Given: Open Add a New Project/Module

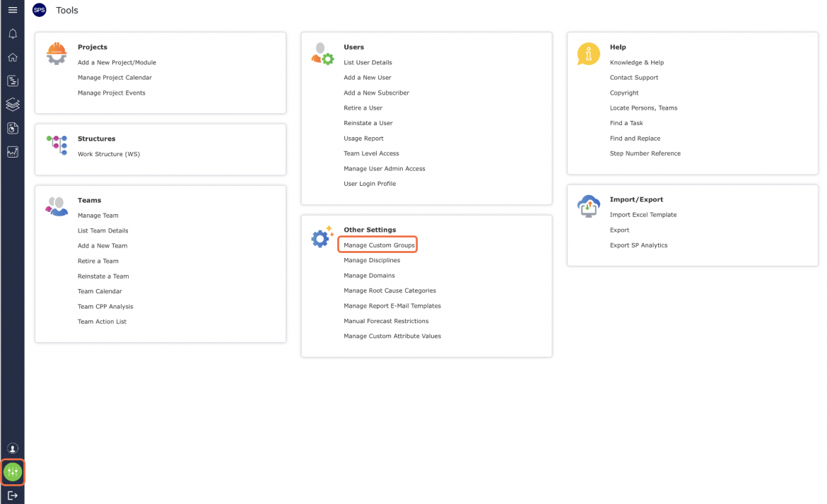Looking at the screenshot, I should [117, 62].
